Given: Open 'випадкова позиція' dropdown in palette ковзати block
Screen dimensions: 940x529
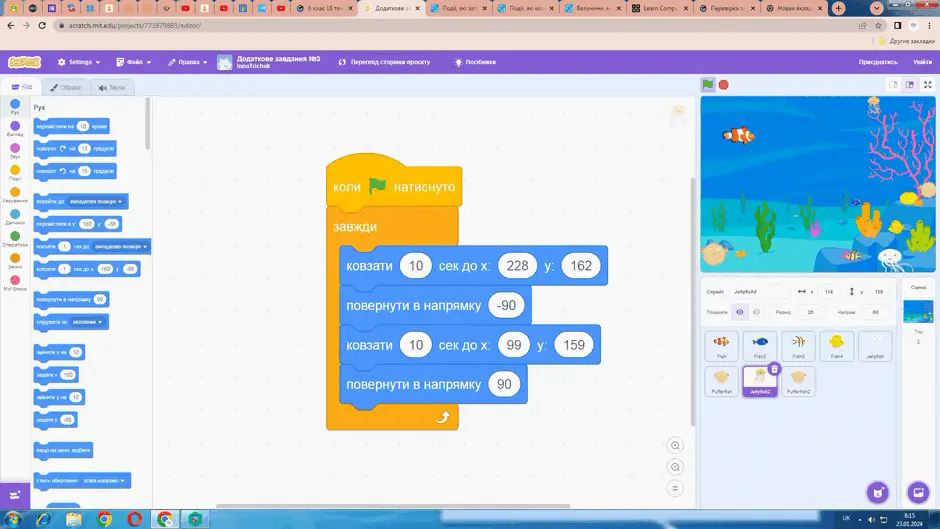Looking at the screenshot, I should pyautogui.click(x=120, y=247).
